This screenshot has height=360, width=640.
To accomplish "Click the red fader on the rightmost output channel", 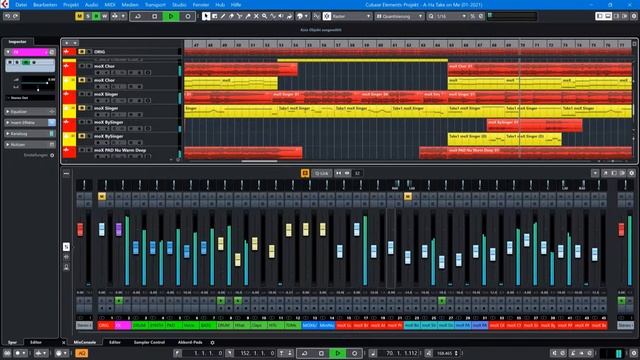I will point(621,229).
